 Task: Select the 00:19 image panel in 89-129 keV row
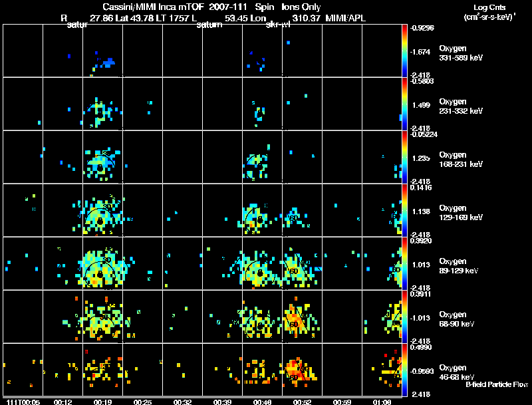[x=102, y=263]
